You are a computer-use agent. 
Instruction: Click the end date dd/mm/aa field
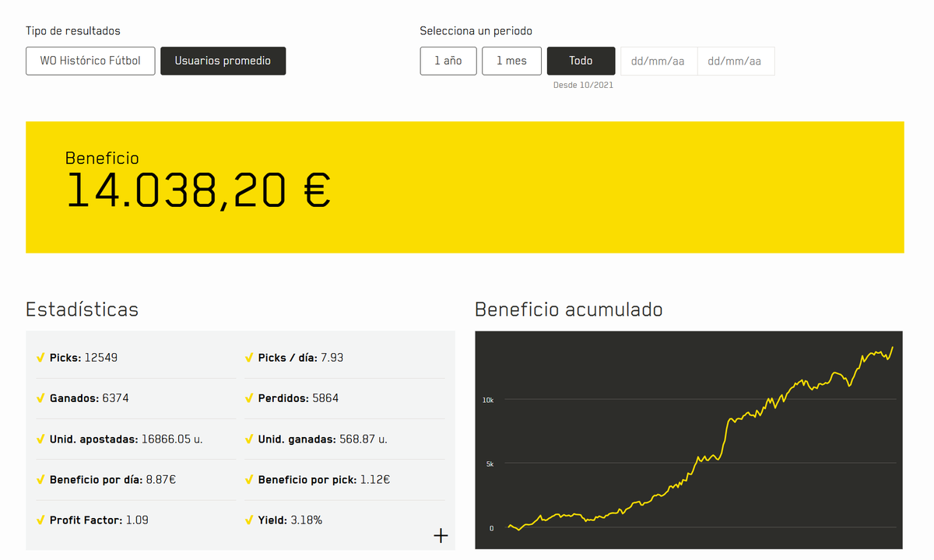coord(736,61)
